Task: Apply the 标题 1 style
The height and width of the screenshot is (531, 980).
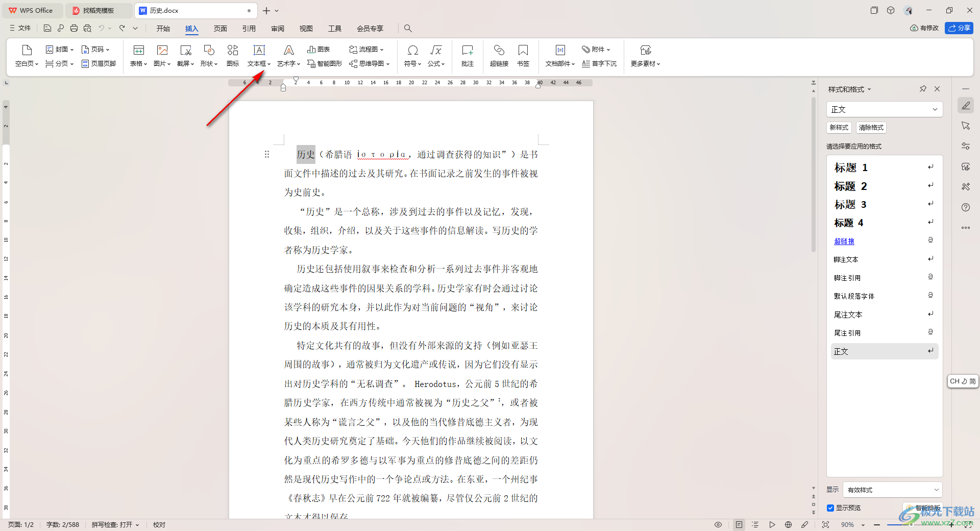Action: pyautogui.click(x=885, y=167)
